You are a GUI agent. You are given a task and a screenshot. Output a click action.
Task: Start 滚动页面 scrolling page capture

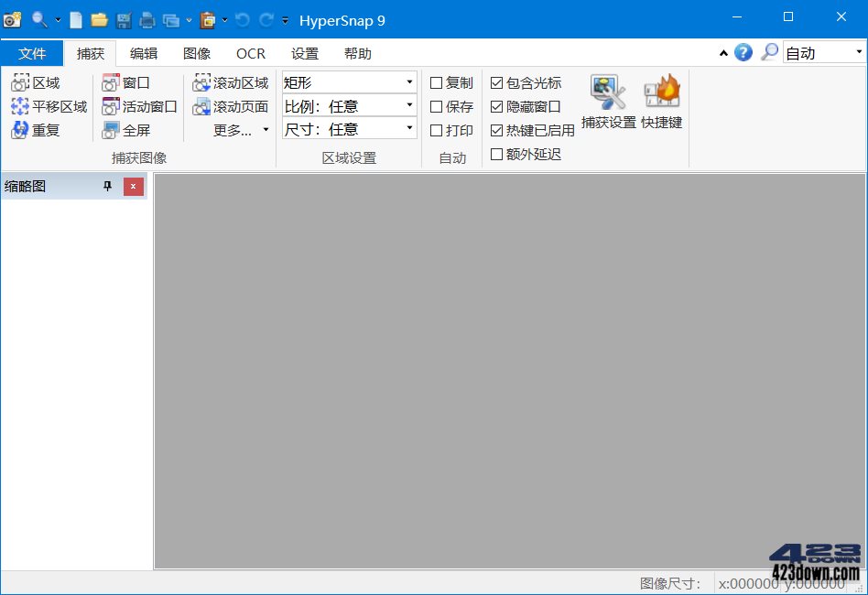click(x=231, y=106)
